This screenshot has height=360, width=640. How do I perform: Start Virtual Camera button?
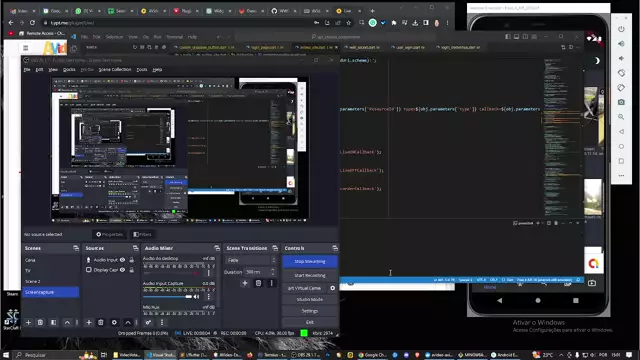(x=305, y=288)
